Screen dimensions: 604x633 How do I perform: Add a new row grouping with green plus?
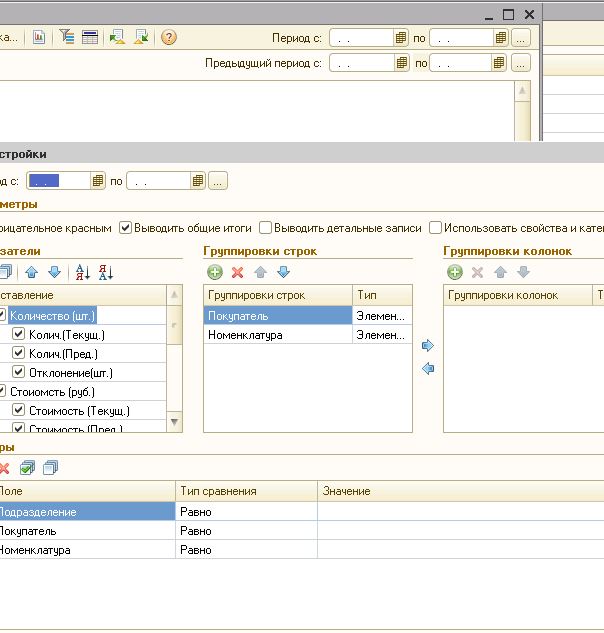214,272
